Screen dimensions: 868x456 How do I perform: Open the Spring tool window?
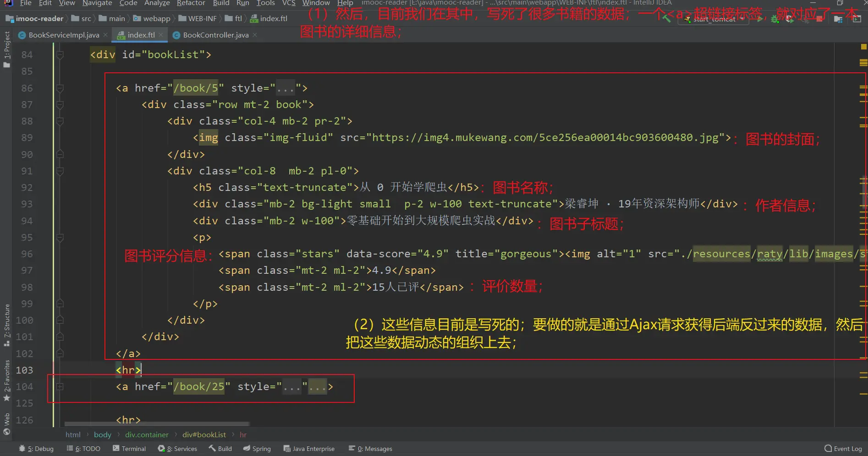[257, 449]
